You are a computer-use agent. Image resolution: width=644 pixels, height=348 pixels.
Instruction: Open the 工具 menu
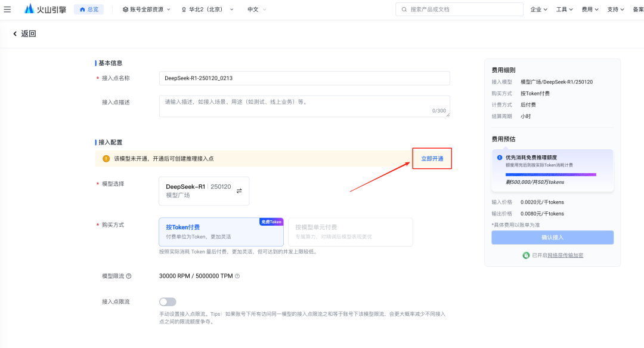point(564,9)
